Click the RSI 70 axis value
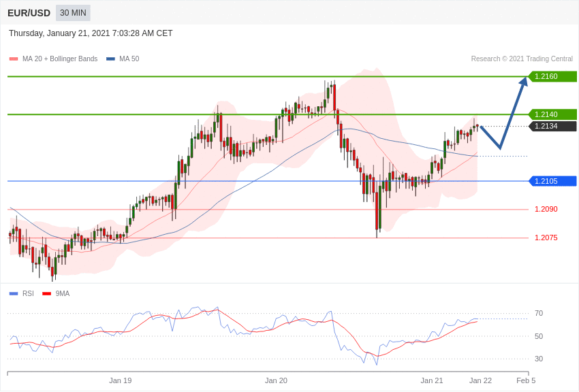The width and height of the screenshot is (579, 392). click(x=539, y=314)
